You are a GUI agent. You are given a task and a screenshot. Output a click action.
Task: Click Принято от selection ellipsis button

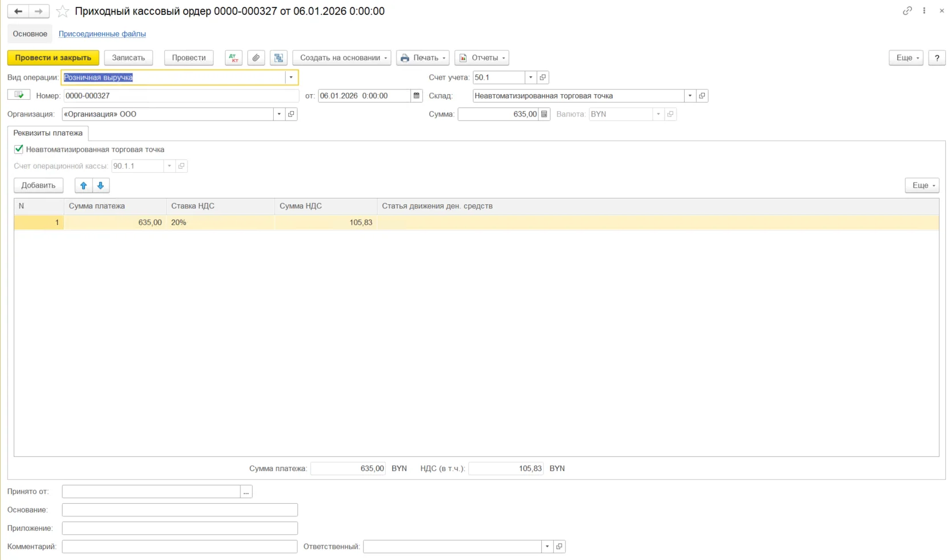(246, 492)
